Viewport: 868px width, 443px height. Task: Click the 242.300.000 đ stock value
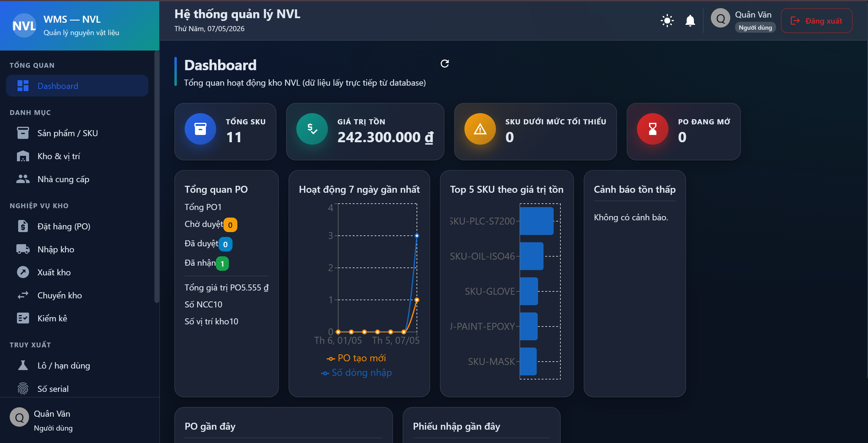point(385,137)
